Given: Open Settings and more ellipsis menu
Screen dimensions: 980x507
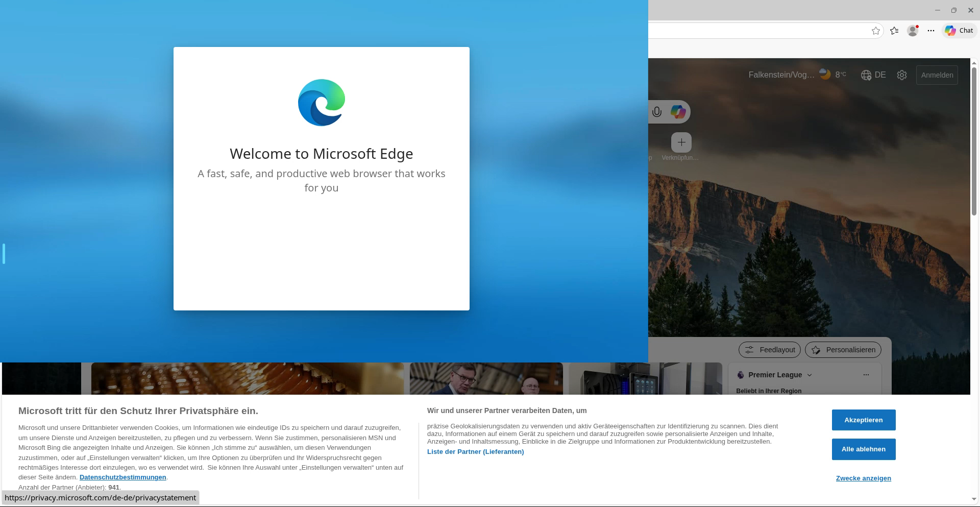Looking at the screenshot, I should pos(931,31).
